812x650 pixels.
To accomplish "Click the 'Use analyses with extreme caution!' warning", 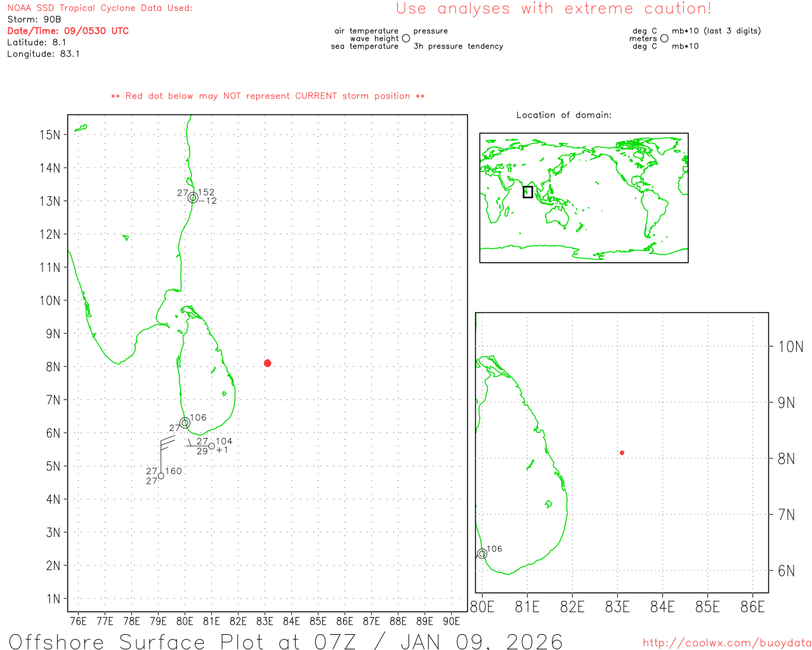I will pos(553,9).
